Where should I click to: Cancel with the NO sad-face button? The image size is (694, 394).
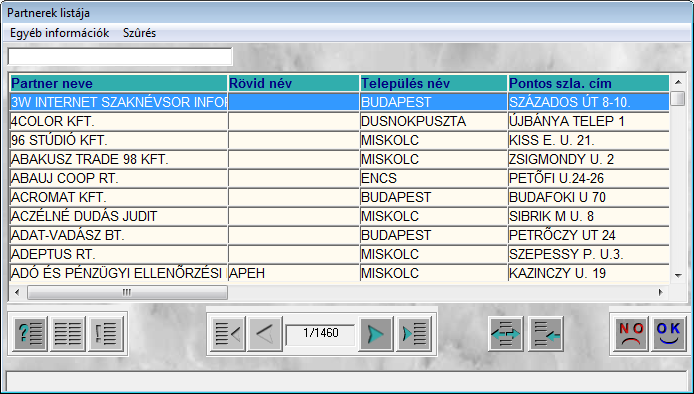[x=631, y=334]
